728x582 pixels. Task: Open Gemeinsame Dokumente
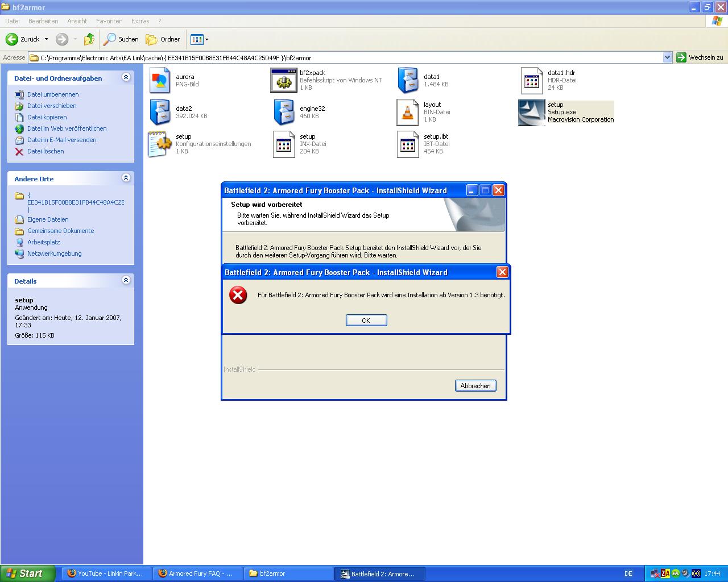[x=61, y=231]
